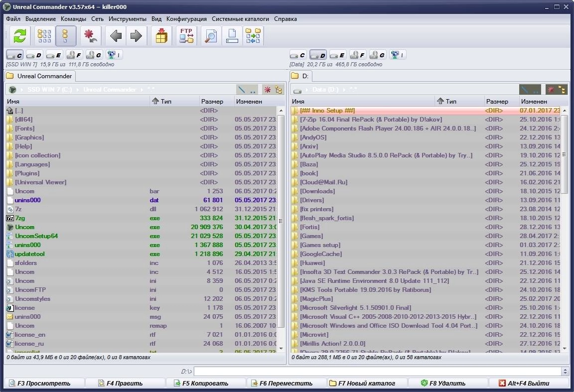The width and height of the screenshot is (574, 392).
Task: Select drive D in right panel
Action: [318, 55]
